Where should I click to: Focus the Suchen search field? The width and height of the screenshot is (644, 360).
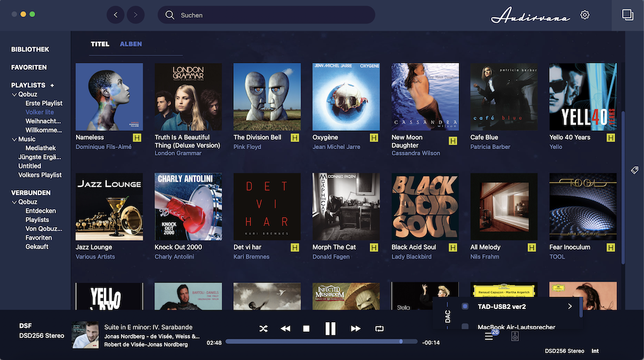pyautogui.click(x=266, y=15)
